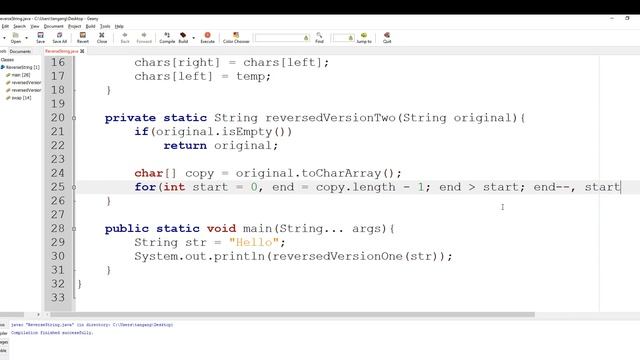Click "isEmpty" on line 21
The width and height of the screenshot is (640, 360).
coord(247,131)
